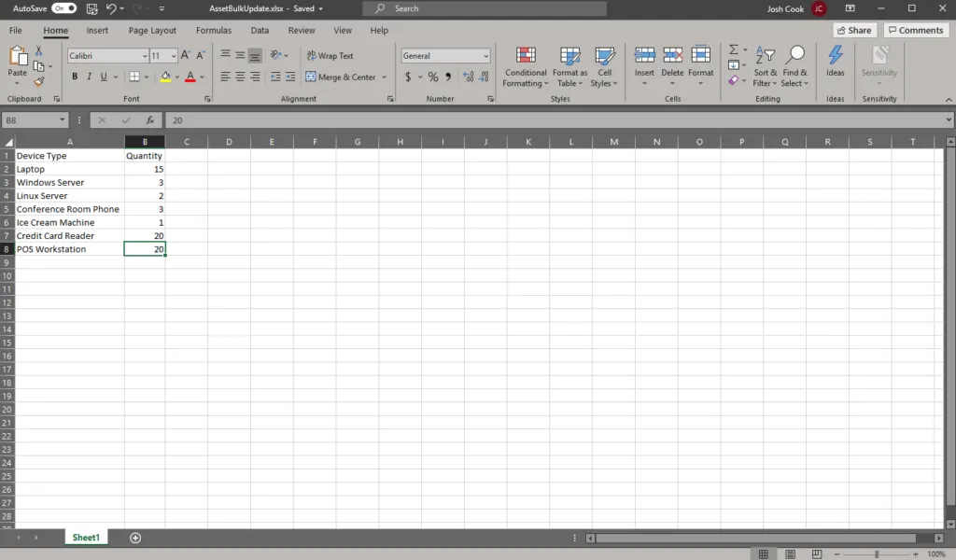Click the Ideas lightning bolt icon
956x560 pixels.
[x=836, y=61]
